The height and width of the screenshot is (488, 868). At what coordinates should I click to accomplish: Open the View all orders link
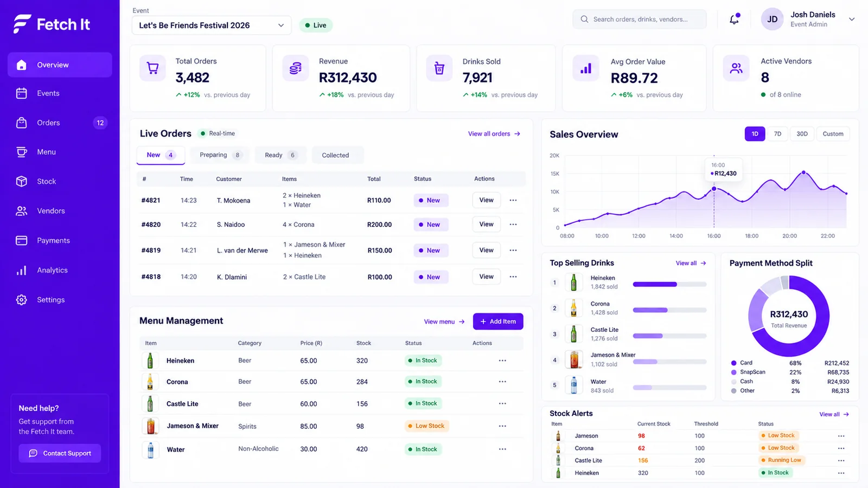click(494, 134)
